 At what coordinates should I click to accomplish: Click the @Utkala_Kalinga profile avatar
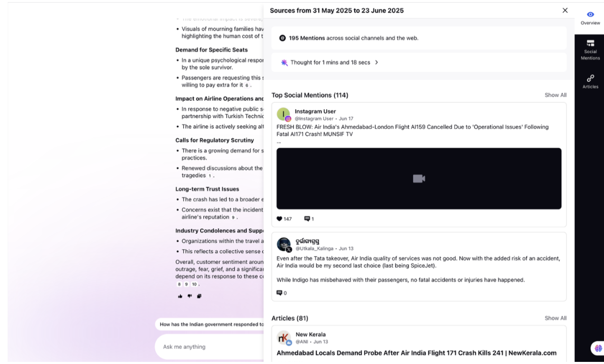284,244
